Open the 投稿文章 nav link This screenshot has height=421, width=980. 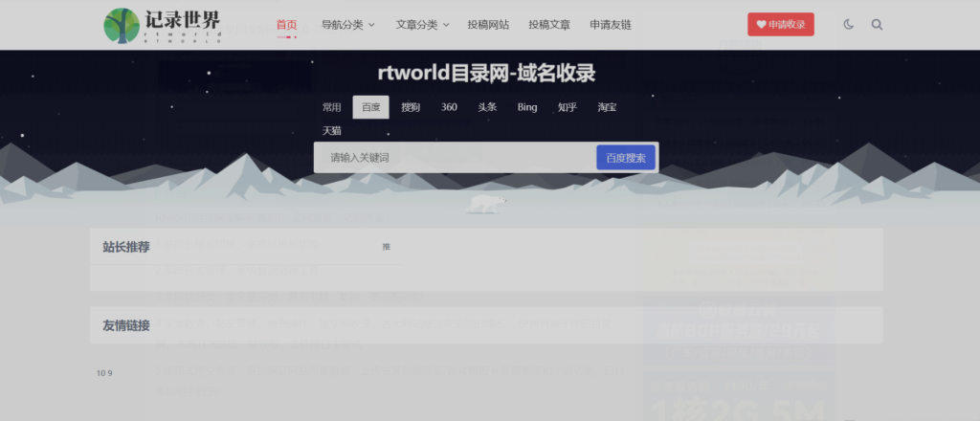tap(549, 25)
